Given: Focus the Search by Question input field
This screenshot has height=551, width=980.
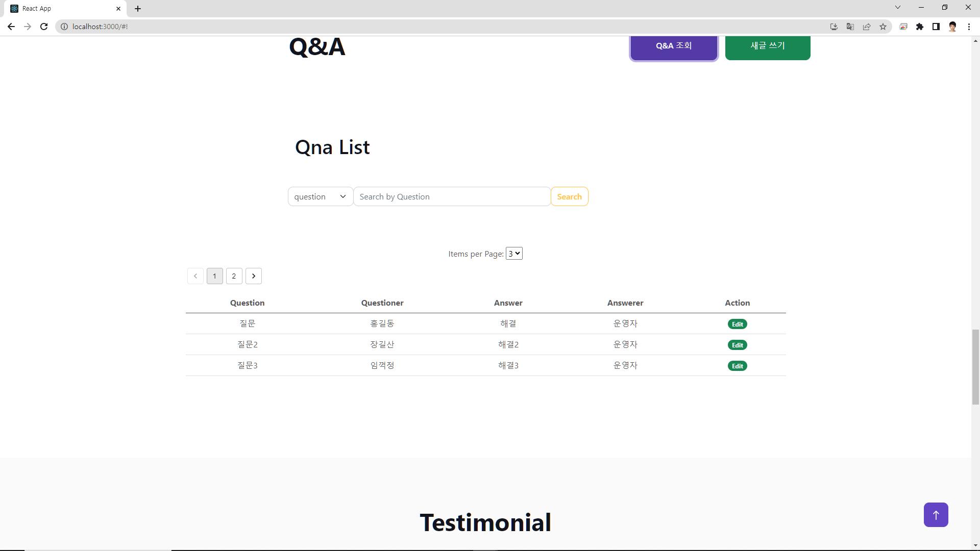Looking at the screenshot, I should 452,196.
